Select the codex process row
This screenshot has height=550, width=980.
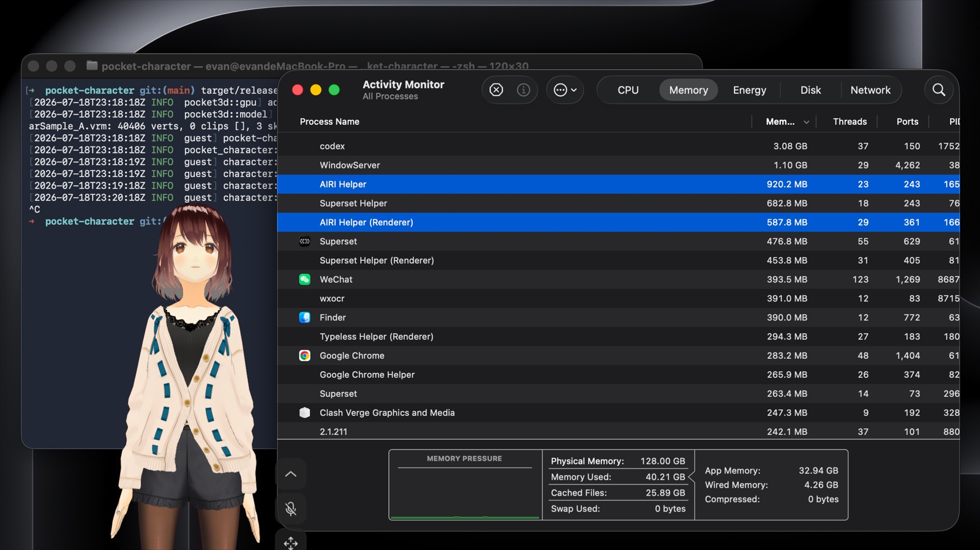click(x=619, y=146)
